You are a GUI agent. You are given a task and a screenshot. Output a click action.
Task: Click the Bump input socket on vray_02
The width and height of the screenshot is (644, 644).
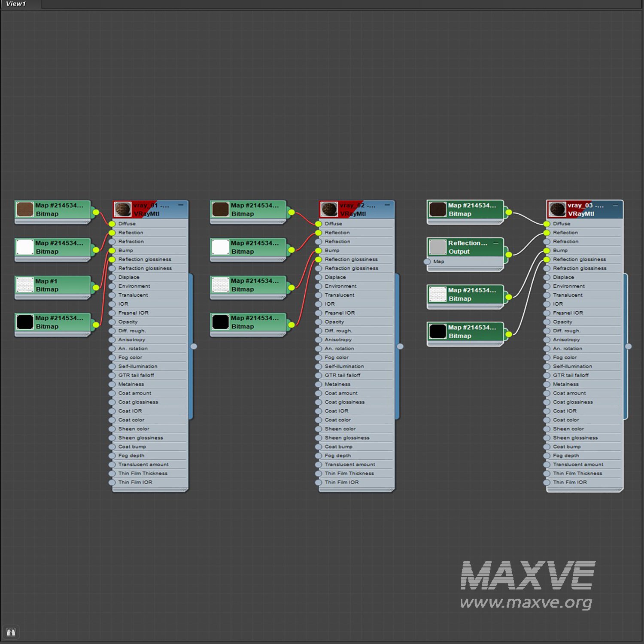(318, 250)
